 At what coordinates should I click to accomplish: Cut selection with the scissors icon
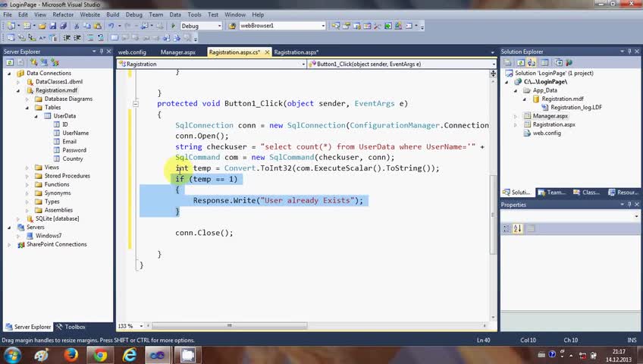[77, 26]
